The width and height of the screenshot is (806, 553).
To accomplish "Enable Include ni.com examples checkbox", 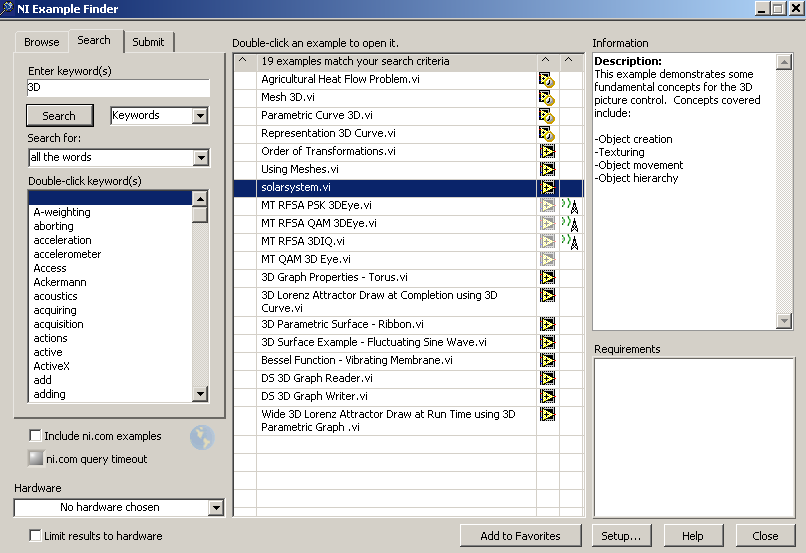I will [x=35, y=436].
